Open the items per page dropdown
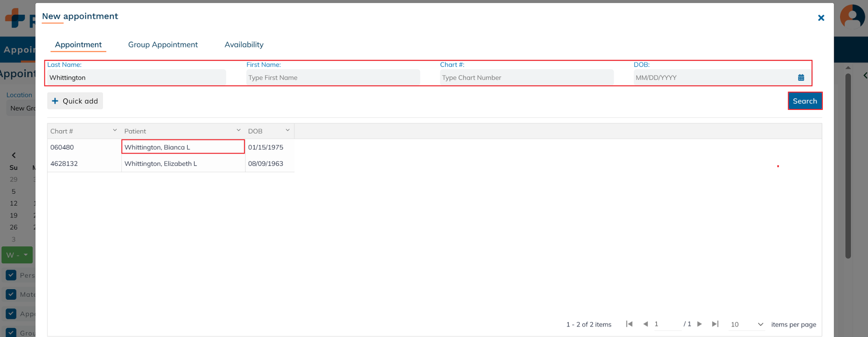This screenshot has width=868, height=337. tap(760, 324)
